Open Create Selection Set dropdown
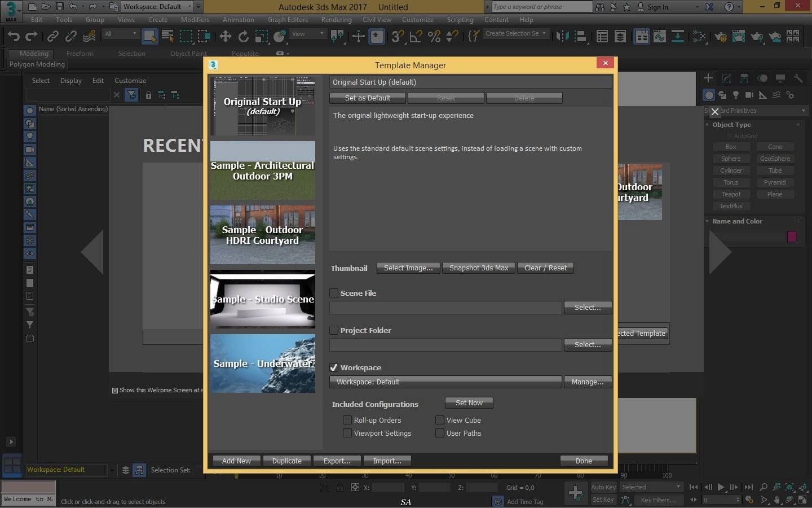Screen dimensions: 812x508 point(516,34)
